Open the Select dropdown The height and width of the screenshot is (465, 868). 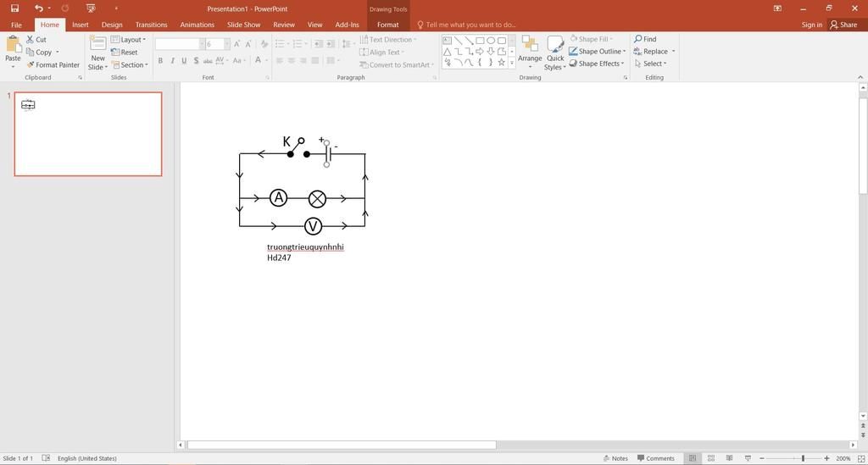coord(651,64)
